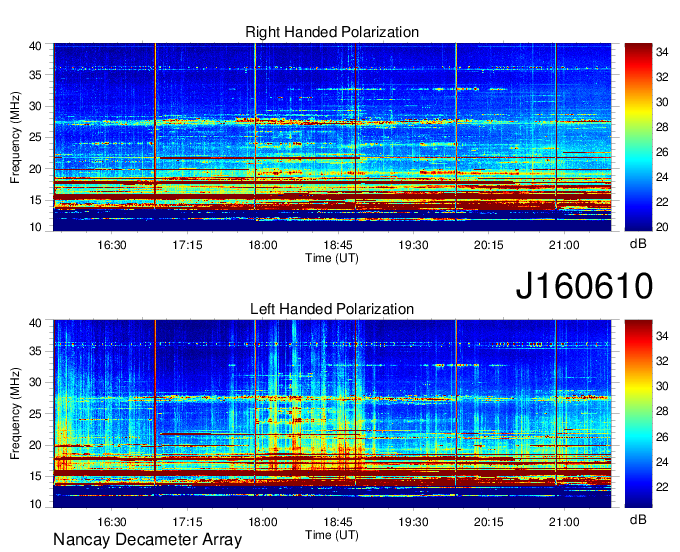
Task: Click 16:30 time tick under Right Handed plot
Action: (x=111, y=245)
